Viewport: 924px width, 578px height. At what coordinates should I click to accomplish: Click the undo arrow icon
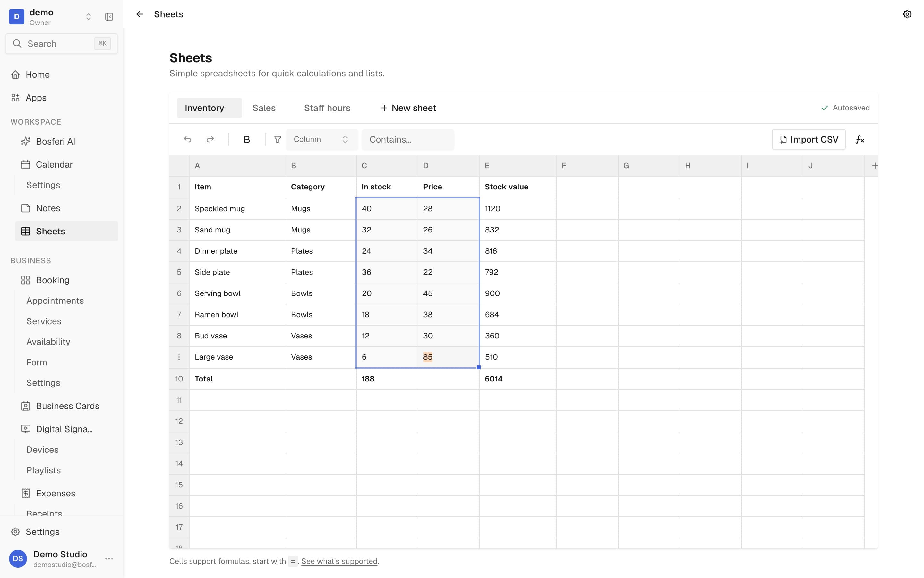click(187, 140)
